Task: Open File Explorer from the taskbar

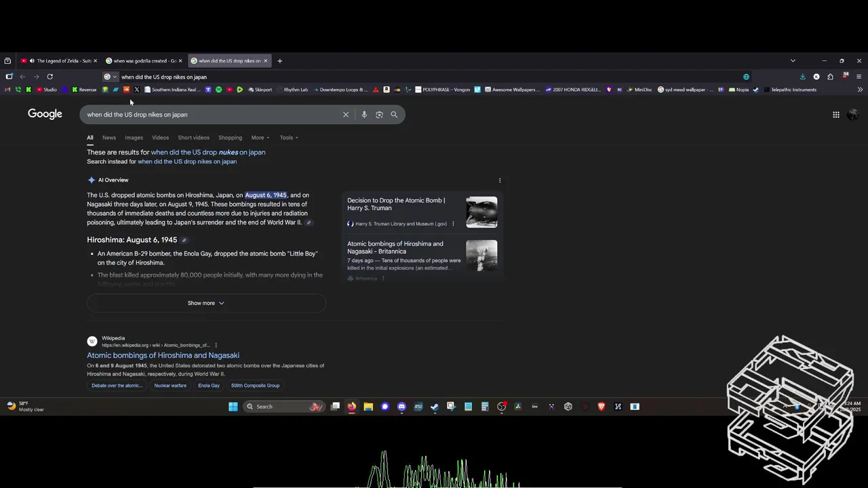Action: click(x=368, y=407)
